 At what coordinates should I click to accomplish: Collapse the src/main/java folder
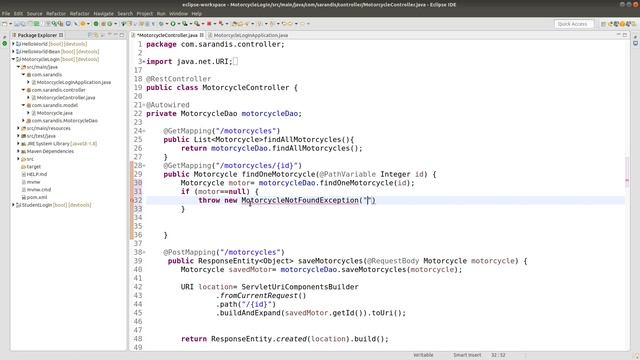(x=18, y=67)
